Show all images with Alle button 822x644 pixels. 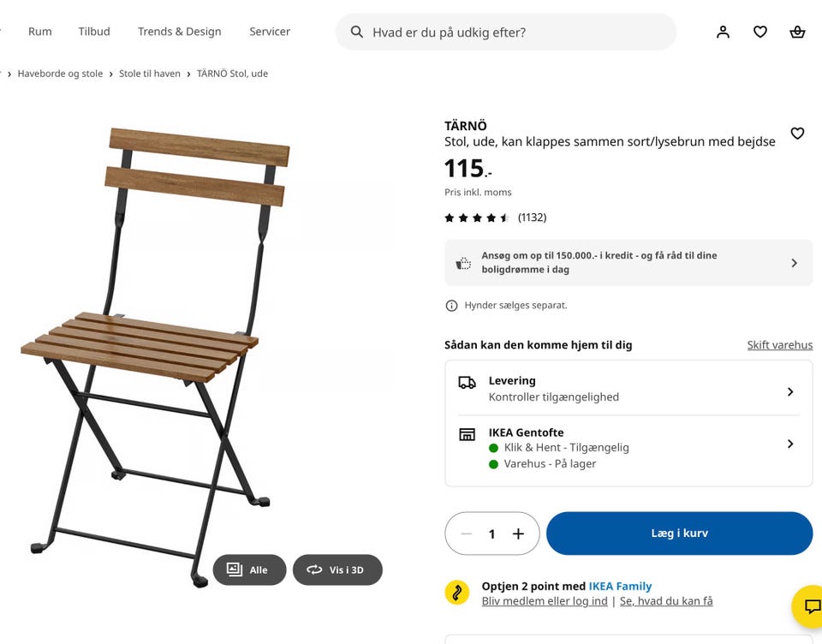click(x=249, y=569)
